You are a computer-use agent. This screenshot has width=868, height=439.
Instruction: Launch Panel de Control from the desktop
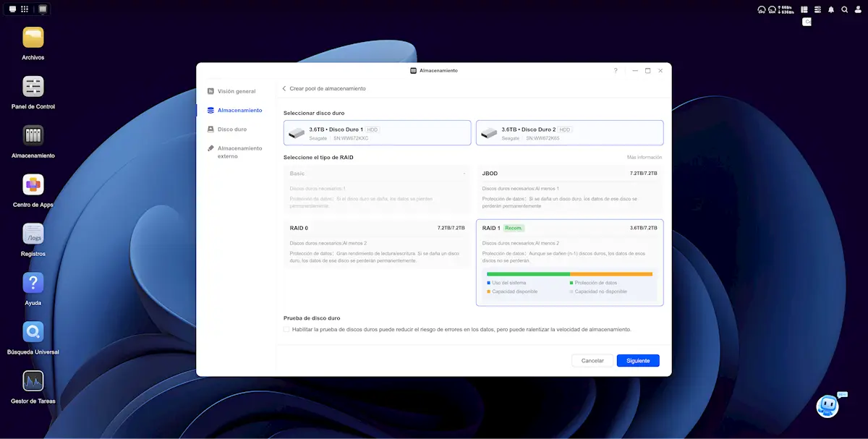33,87
